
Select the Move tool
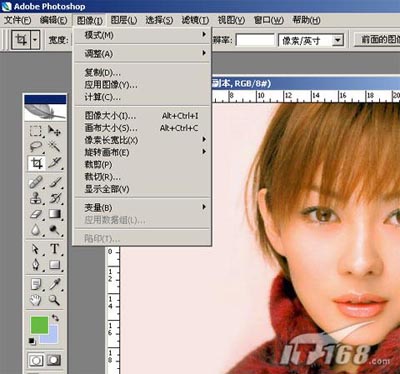pos(54,131)
